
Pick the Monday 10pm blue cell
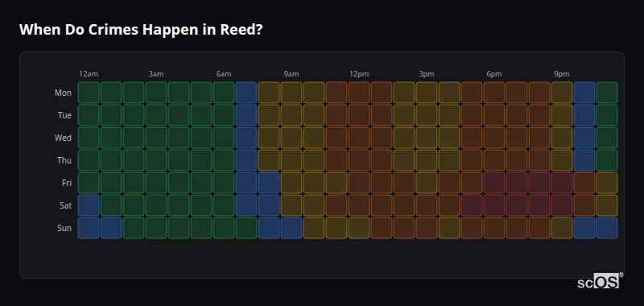pos(584,93)
